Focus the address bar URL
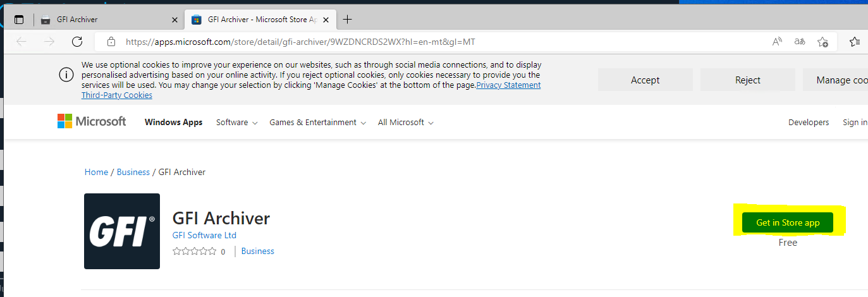Viewport: 868px width, 297px height. (299, 42)
